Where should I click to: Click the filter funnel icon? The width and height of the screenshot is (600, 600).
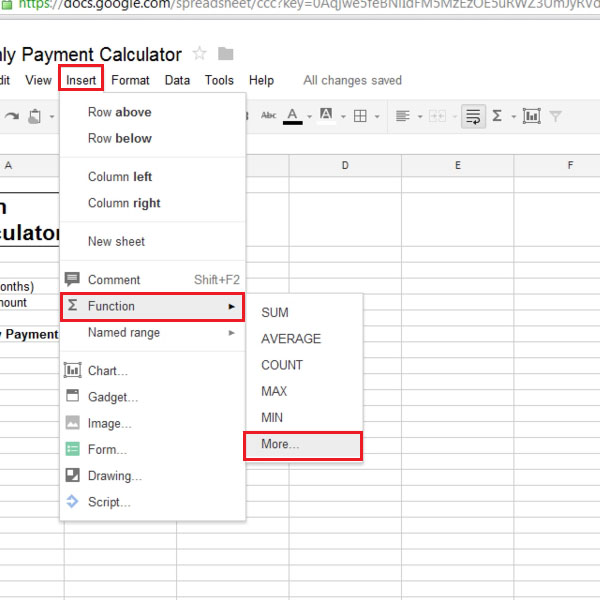[555, 116]
